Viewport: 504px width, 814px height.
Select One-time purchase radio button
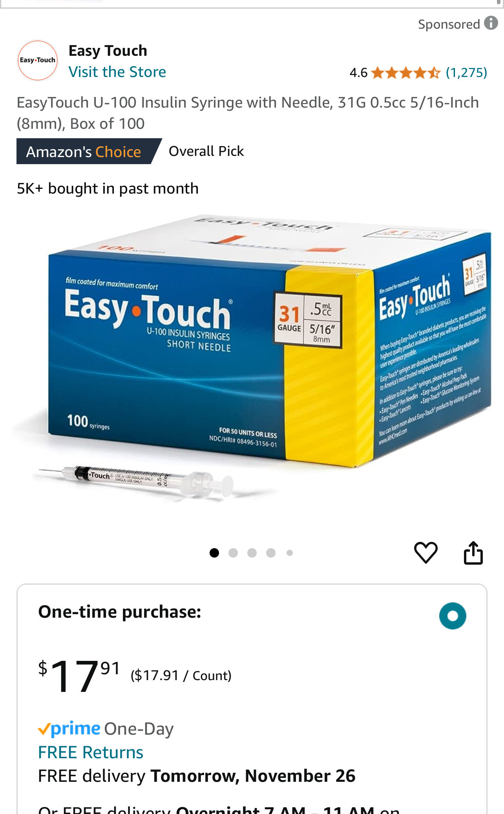[453, 616]
